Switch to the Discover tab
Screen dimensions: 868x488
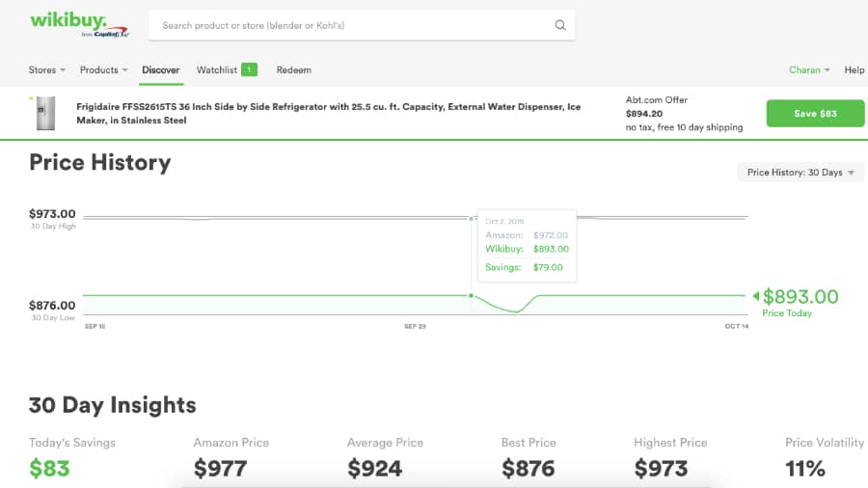(x=160, y=70)
